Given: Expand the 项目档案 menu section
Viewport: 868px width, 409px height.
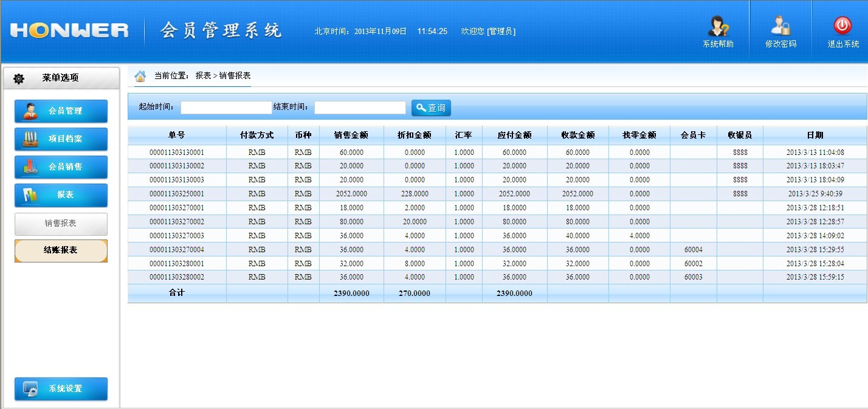Looking at the screenshot, I should (x=61, y=139).
